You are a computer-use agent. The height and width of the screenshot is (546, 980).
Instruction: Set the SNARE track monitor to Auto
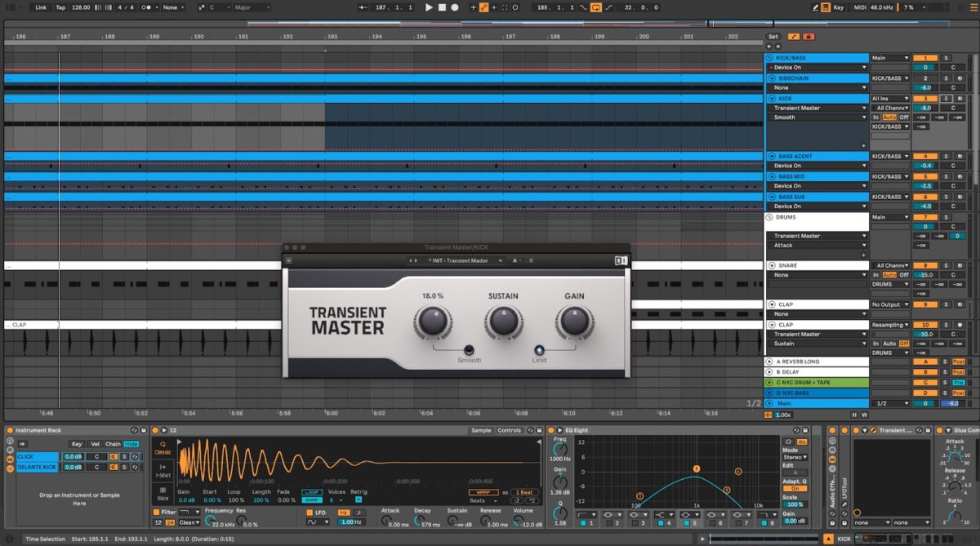890,275
